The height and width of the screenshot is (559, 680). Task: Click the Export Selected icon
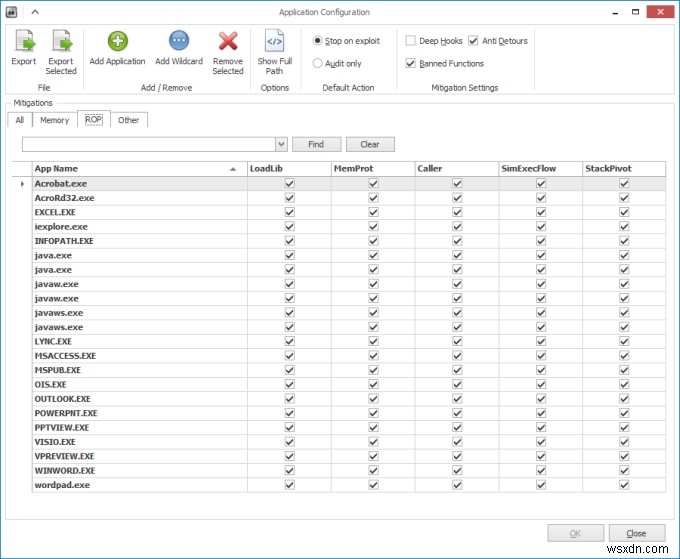[61, 42]
